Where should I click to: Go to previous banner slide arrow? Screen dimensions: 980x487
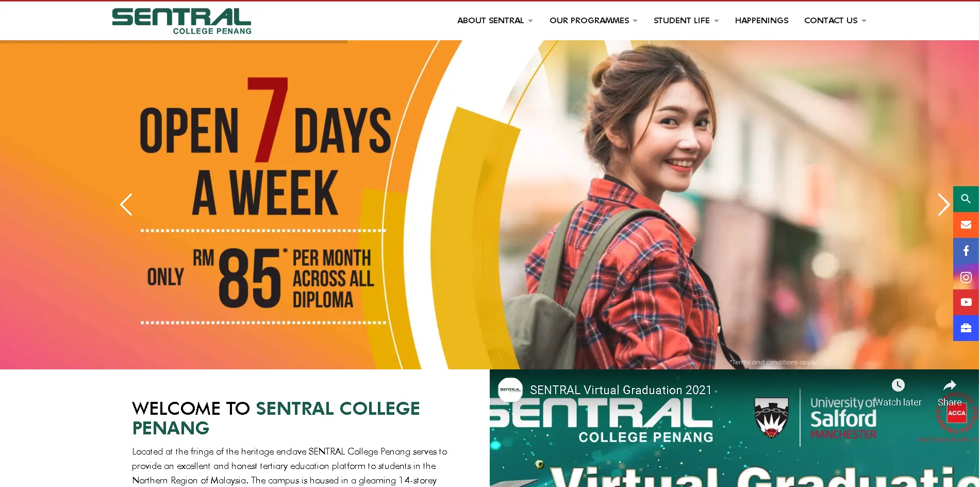[x=126, y=205]
